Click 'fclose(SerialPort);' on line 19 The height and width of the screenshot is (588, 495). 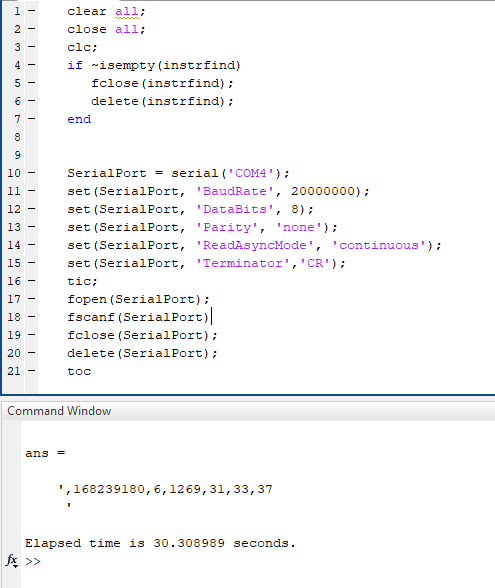[x=142, y=335]
